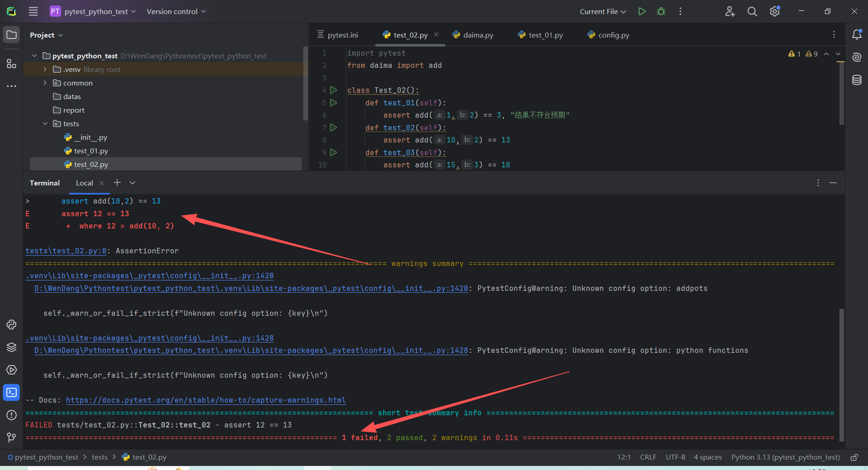The width and height of the screenshot is (868, 470).
Task: Select the report folder
Action: (74, 110)
